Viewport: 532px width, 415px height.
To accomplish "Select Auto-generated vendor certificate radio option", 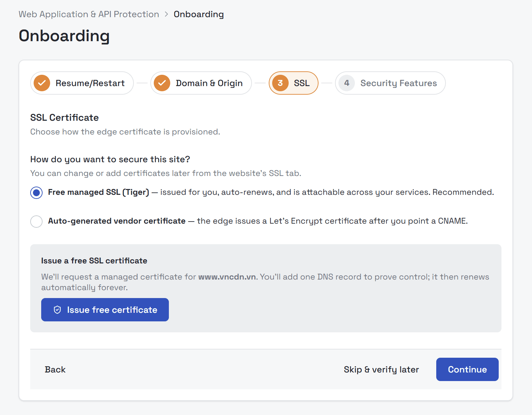I will pos(36,222).
